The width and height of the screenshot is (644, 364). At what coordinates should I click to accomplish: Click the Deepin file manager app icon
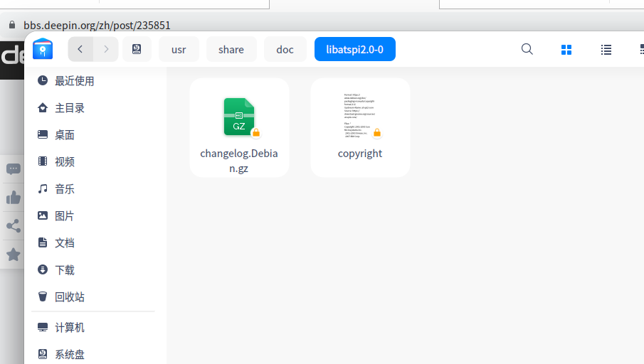click(43, 49)
